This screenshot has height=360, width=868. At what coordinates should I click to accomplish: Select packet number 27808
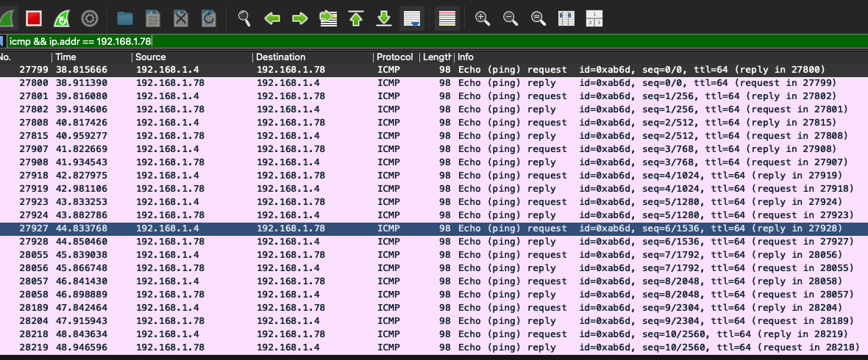434,123
